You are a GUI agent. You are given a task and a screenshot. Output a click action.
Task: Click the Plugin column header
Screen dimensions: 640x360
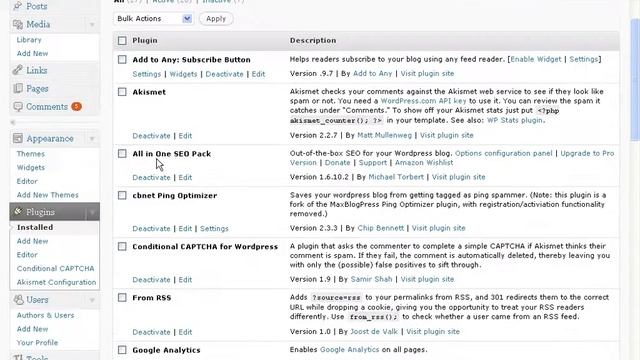coord(145,40)
